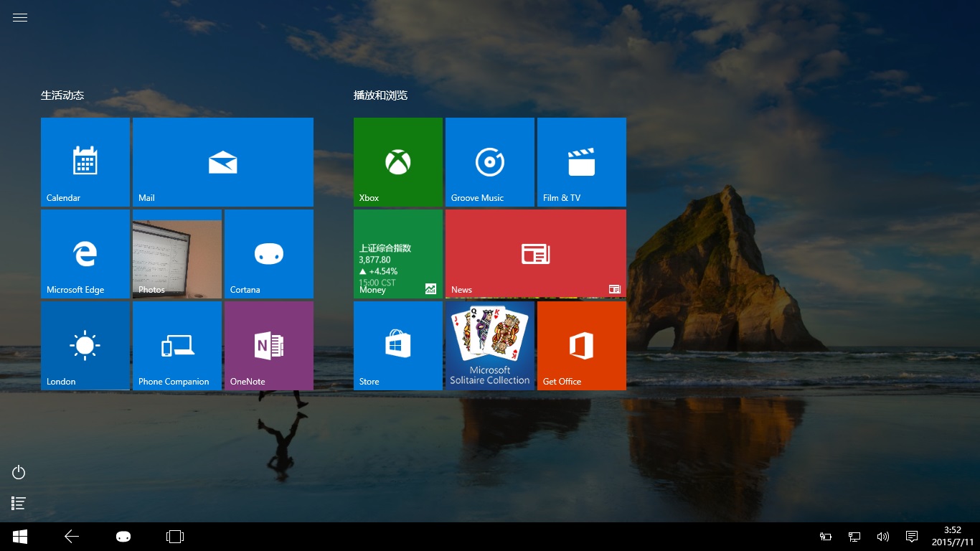
Task: Open the Store tile
Action: 398,346
